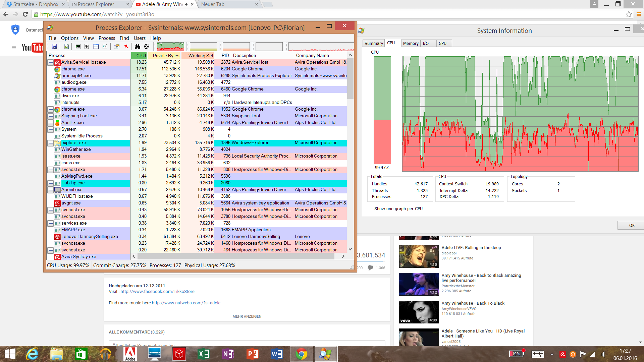This screenshot has width=644, height=362.
Task: Sort by the Private Bytes column header
Action: pyautogui.click(x=166, y=56)
